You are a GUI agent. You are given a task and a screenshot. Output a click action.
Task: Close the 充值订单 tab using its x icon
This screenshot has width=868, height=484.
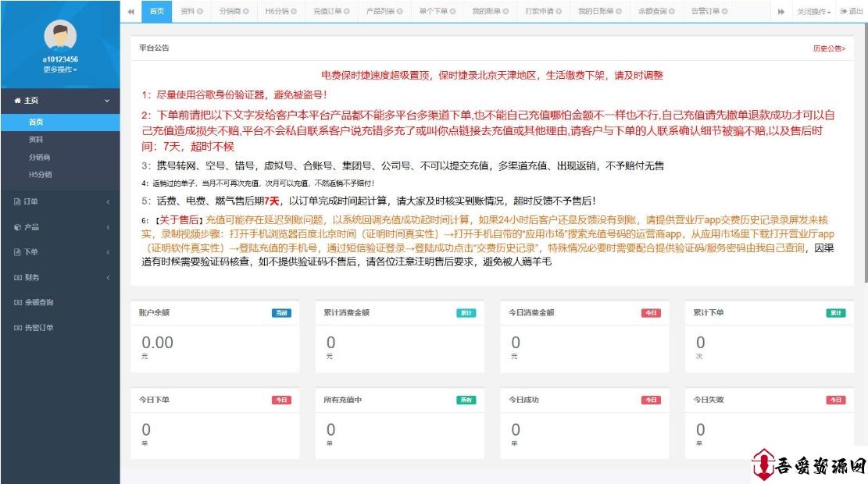tap(347, 11)
